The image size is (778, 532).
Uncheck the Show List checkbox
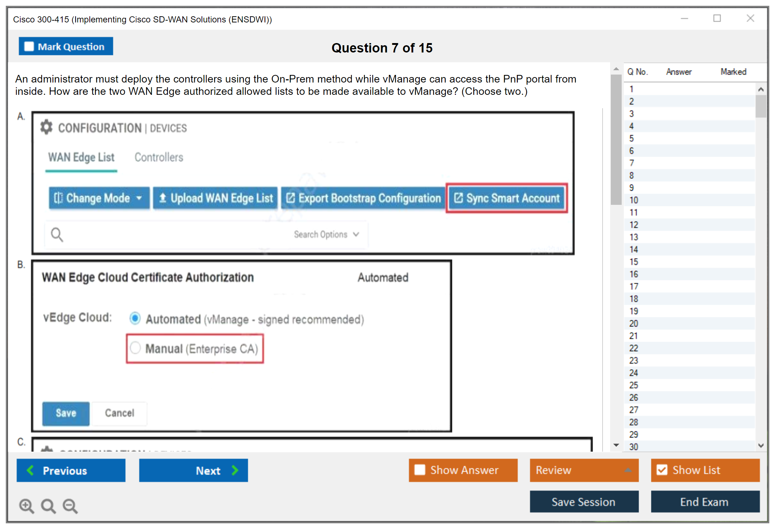[662, 470]
